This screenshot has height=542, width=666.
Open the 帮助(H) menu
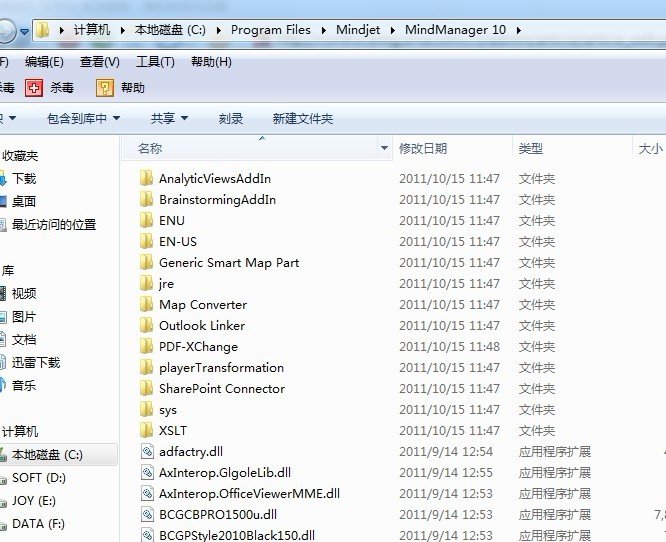(x=211, y=62)
